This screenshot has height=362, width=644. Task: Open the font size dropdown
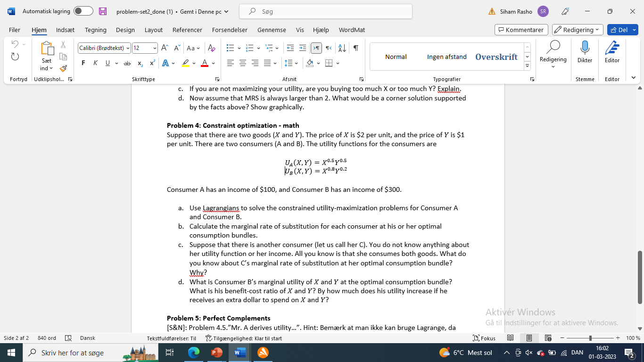click(154, 48)
